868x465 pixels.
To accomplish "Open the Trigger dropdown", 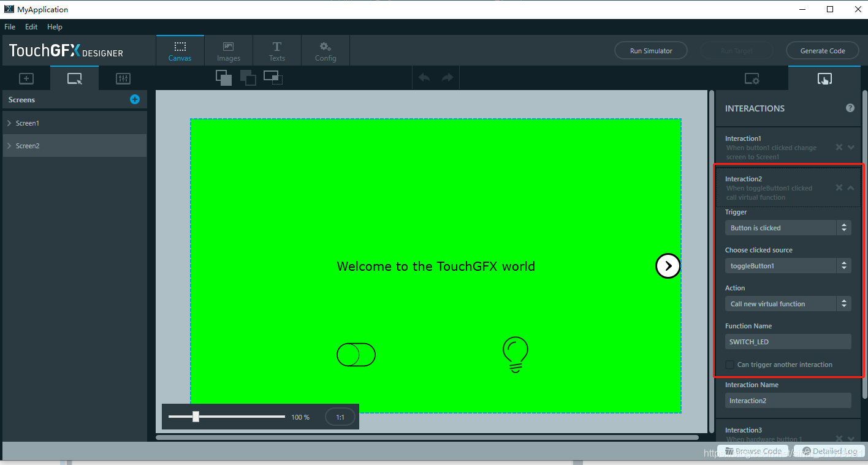I will point(788,228).
